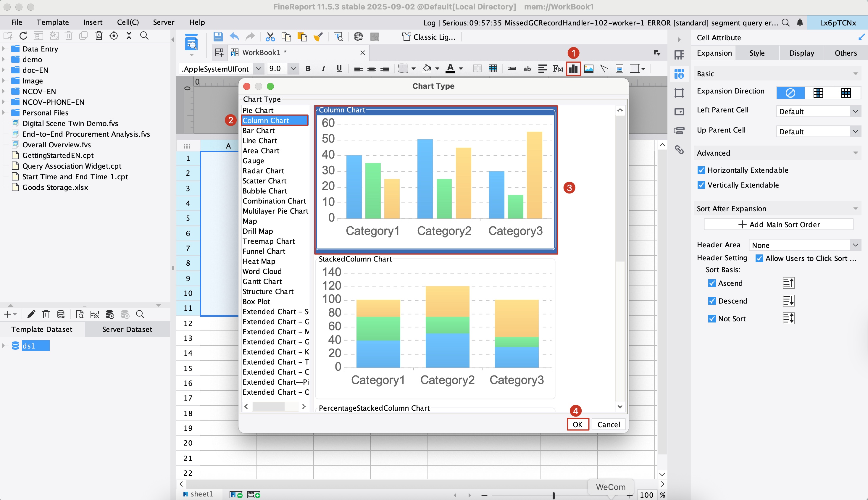Viewport: 868px width, 500px height.
Task: Click the Format Painter brush icon
Action: pyautogui.click(x=318, y=36)
